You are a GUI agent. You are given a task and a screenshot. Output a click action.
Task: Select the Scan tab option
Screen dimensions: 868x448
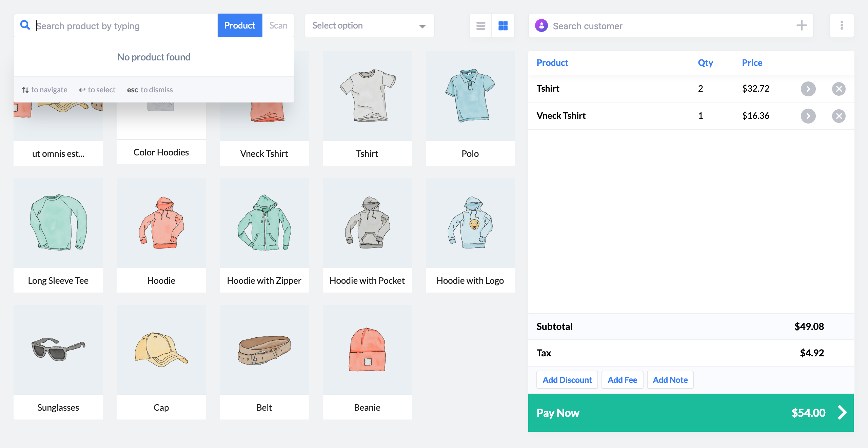pos(277,25)
